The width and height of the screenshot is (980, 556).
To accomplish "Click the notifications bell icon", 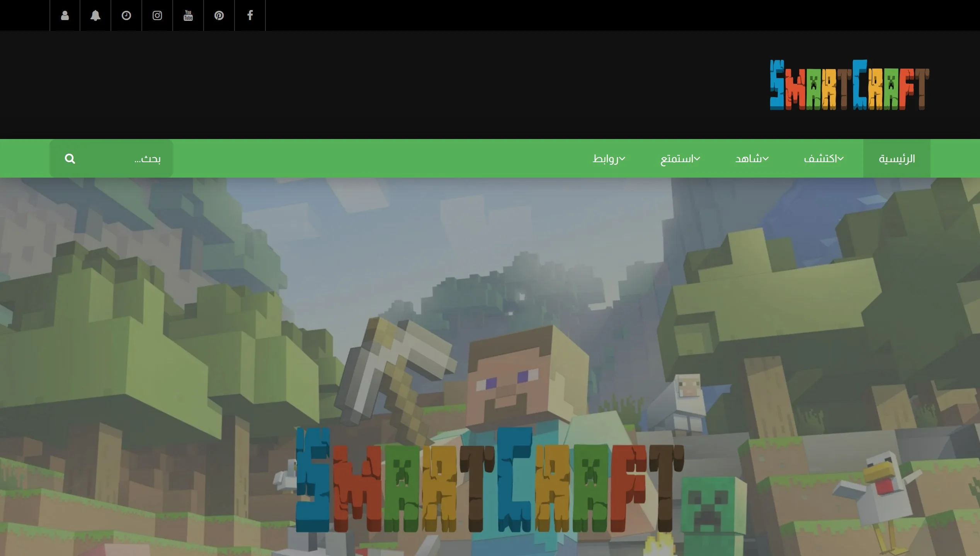I will [95, 15].
